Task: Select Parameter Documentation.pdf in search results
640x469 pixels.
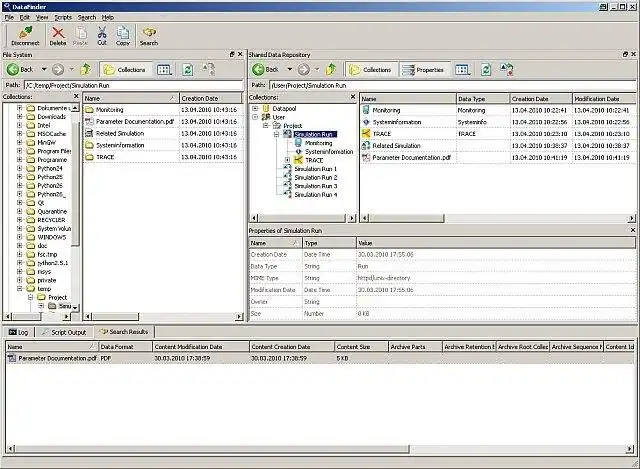Action: pos(320,358)
